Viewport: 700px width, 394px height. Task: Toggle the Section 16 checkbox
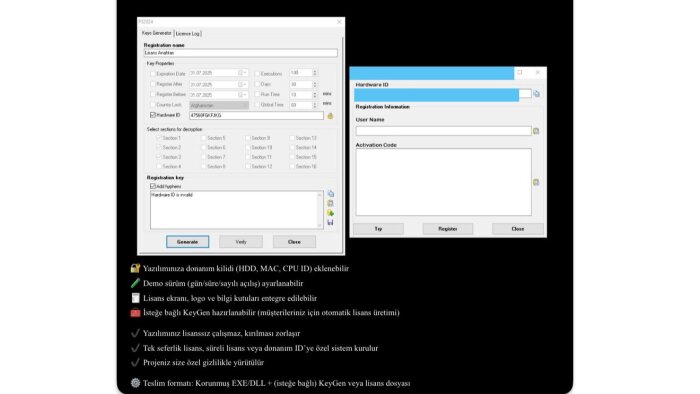point(292,166)
